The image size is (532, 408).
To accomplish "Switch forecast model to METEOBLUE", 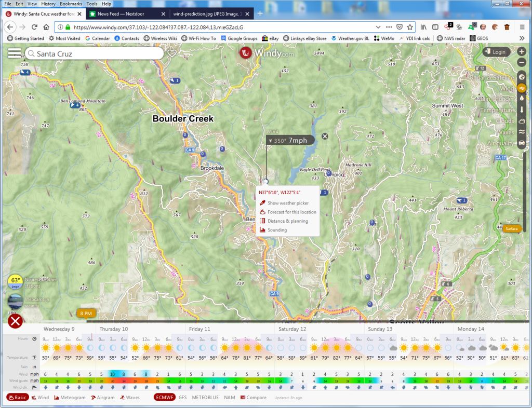I will [205, 398].
